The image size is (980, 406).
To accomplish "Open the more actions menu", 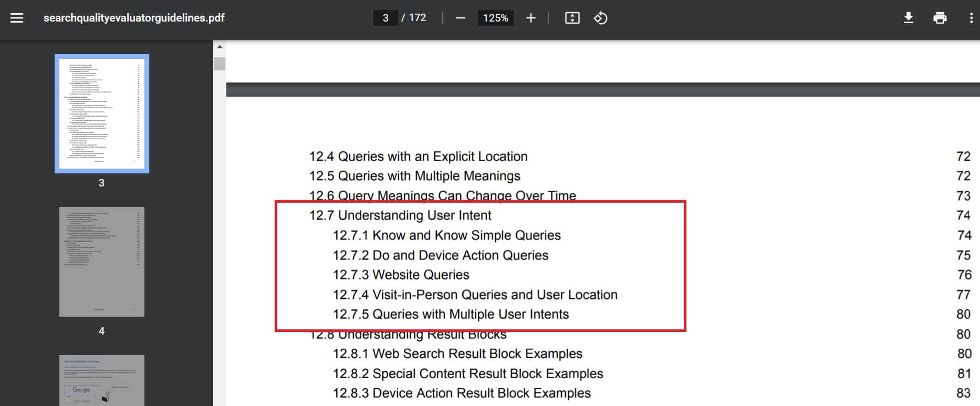I will tap(971, 18).
